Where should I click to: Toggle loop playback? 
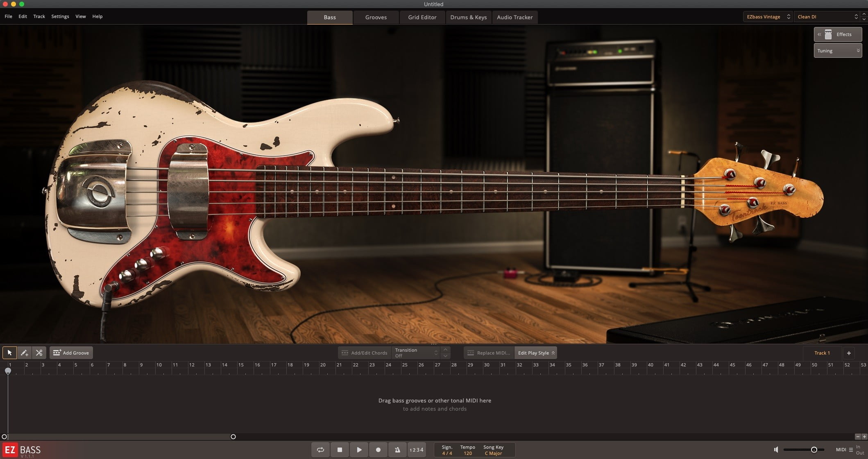click(x=320, y=450)
